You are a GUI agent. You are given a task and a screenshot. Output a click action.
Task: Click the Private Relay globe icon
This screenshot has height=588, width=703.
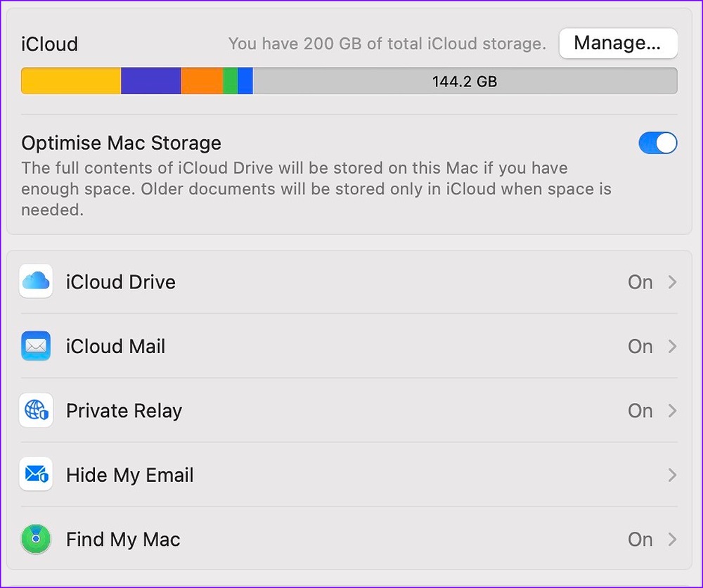click(x=36, y=411)
